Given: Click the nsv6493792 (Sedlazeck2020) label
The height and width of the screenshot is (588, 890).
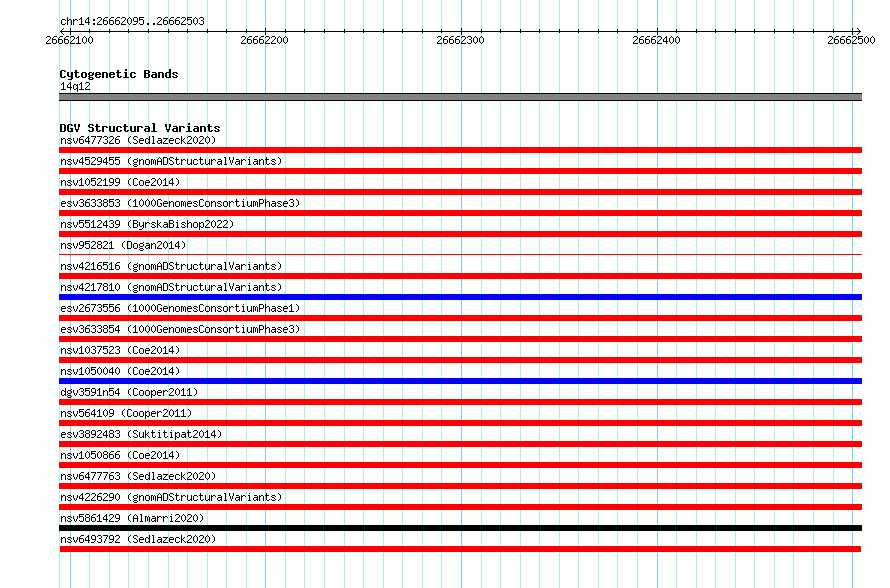Looking at the screenshot, I should pos(138,539).
